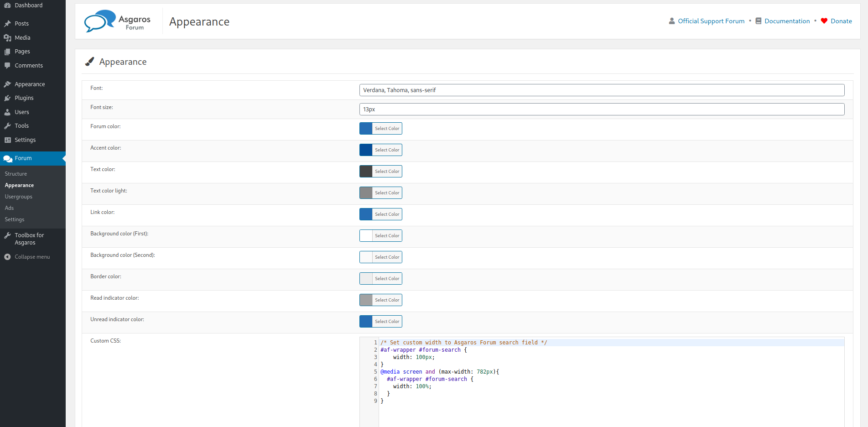Image resolution: width=868 pixels, height=427 pixels.
Task: Click the Dashboard icon in the sidebar
Action: (8, 5)
